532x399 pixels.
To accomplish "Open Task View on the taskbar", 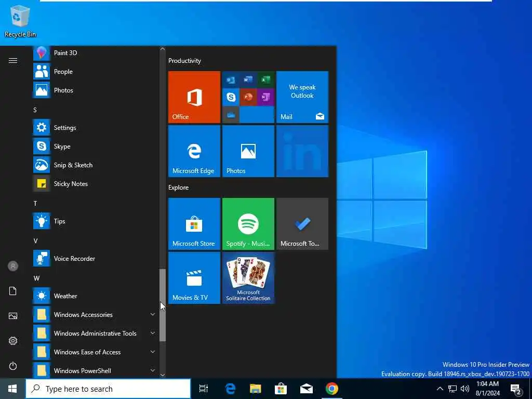I will point(204,389).
